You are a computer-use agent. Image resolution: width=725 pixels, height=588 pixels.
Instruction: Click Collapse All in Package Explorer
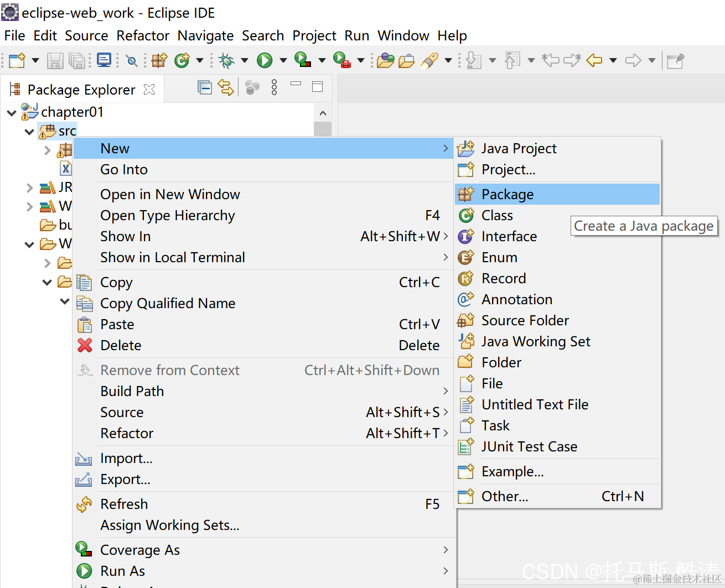205,87
